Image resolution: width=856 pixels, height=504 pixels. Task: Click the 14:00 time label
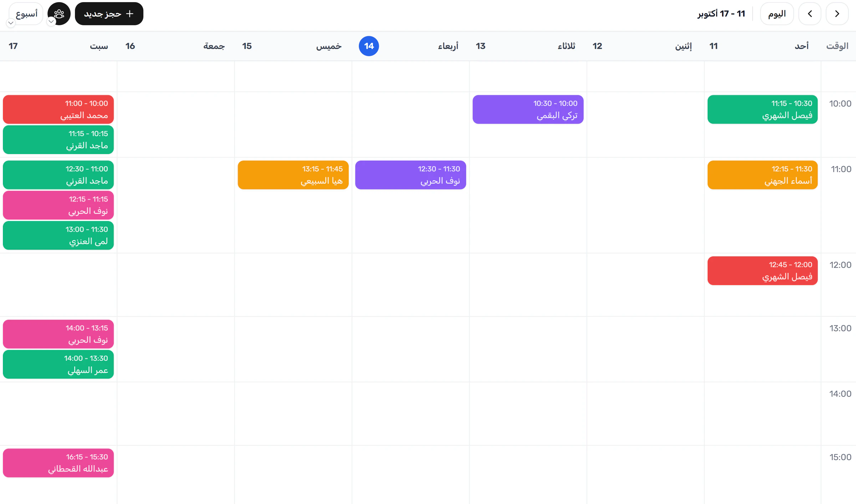coord(840,394)
